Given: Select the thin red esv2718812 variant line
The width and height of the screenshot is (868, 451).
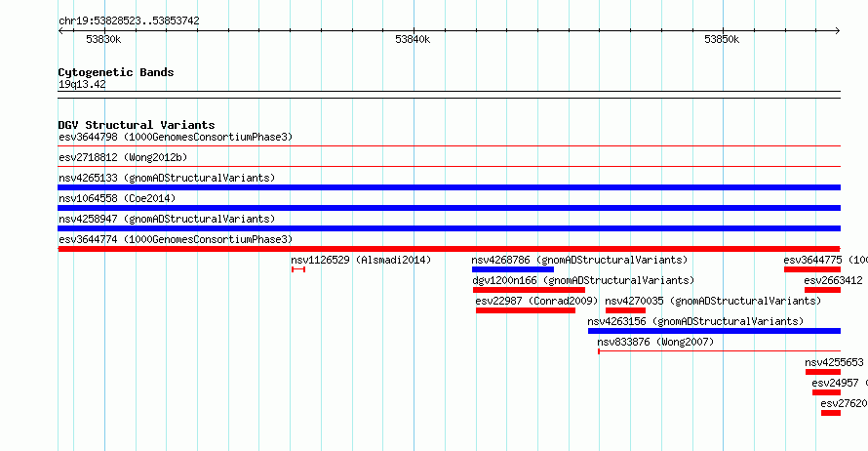Looking at the screenshot, I should pos(449,166).
